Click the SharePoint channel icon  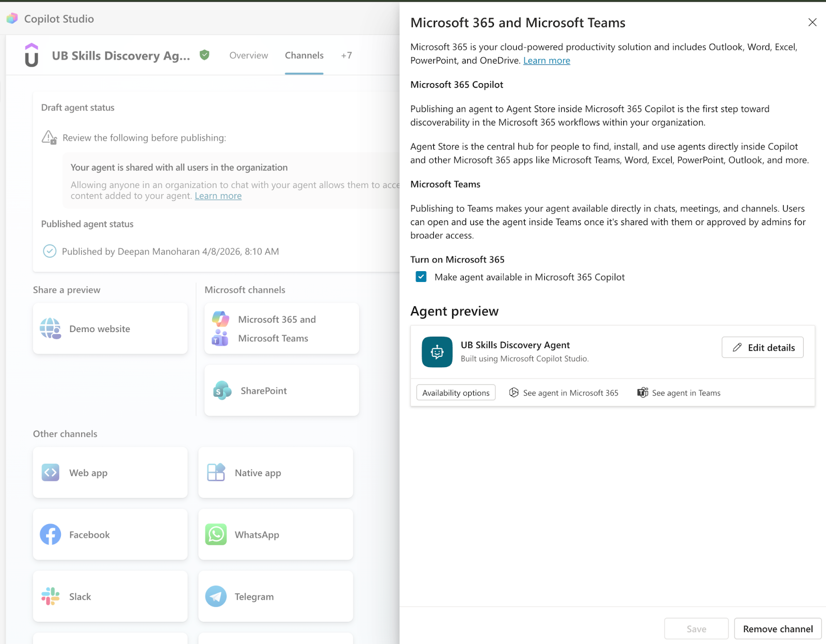click(x=222, y=390)
